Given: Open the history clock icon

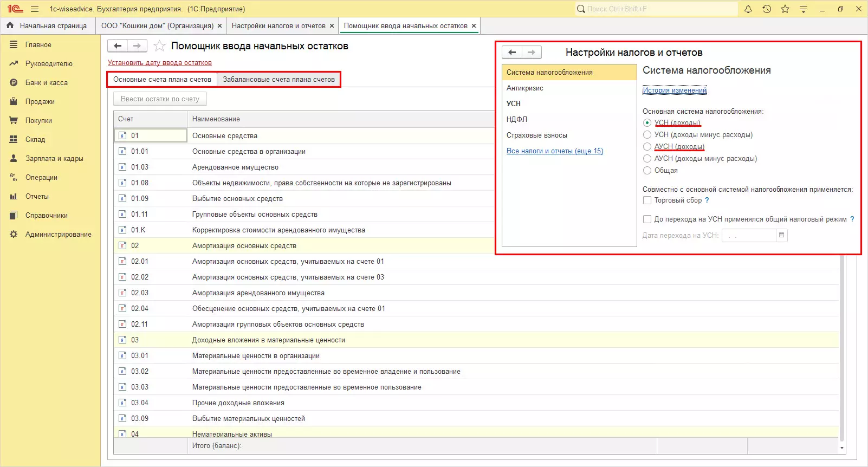Looking at the screenshot, I should coord(767,9).
